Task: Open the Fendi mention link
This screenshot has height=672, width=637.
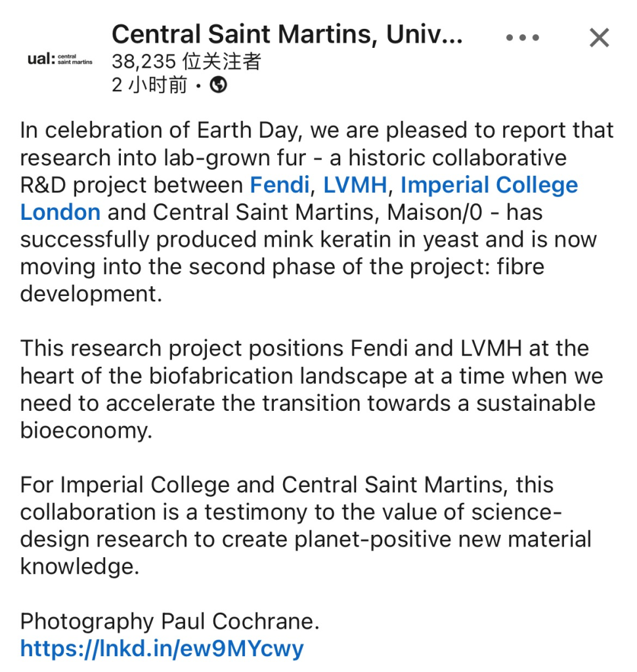Action: tap(280, 185)
